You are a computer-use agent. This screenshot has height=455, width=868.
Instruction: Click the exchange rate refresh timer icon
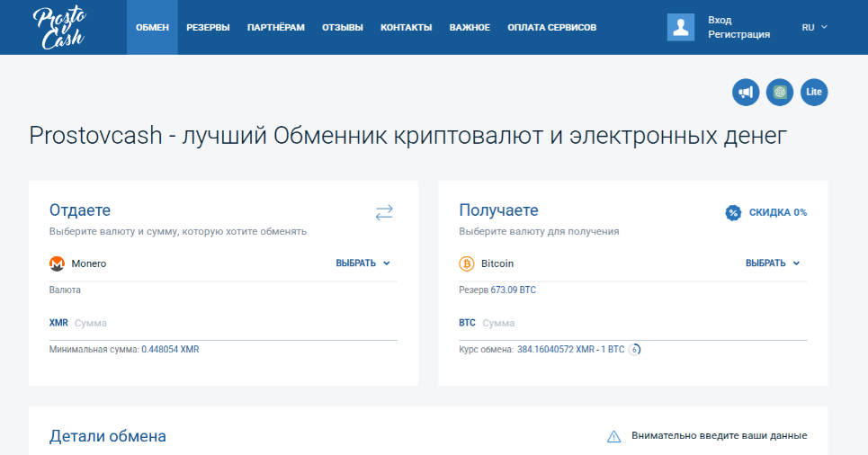click(x=634, y=349)
